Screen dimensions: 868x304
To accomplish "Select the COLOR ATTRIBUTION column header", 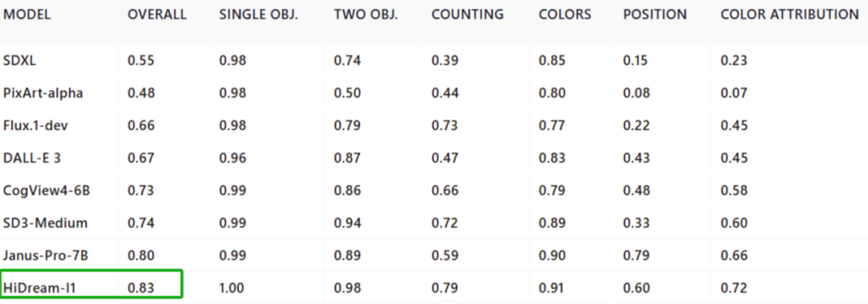I will [789, 15].
